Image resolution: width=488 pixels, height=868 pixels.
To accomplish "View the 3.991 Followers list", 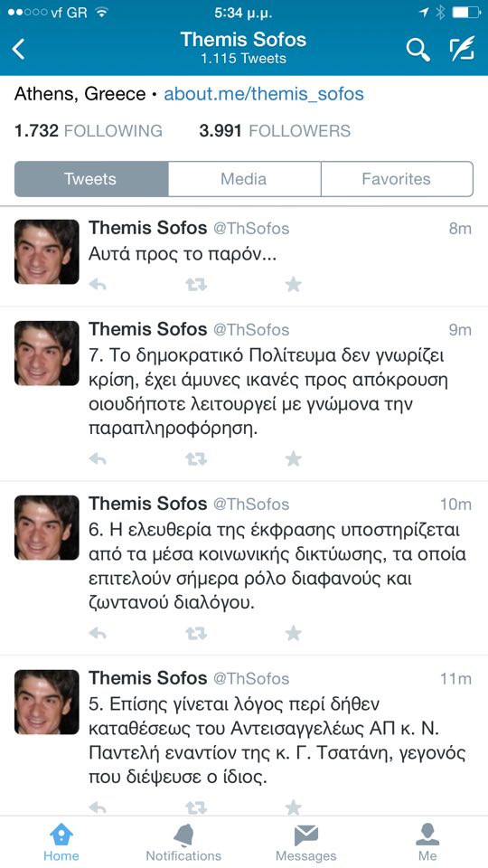I will (275, 131).
